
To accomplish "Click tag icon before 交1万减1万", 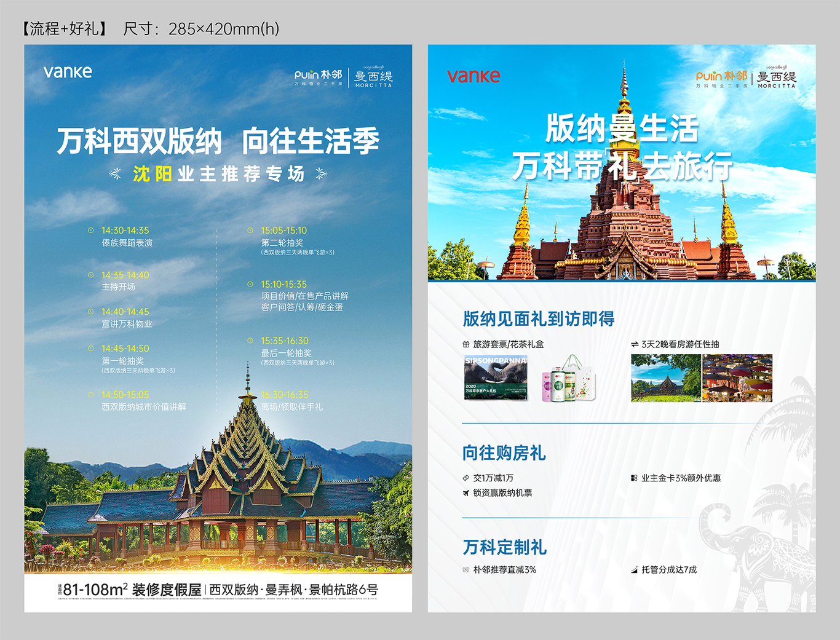I will tap(466, 478).
